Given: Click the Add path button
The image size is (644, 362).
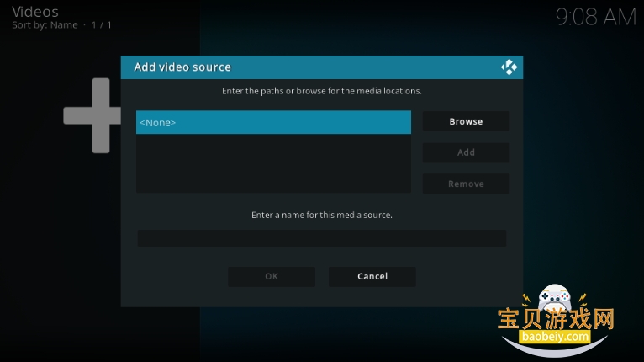Looking at the screenshot, I should (x=466, y=152).
